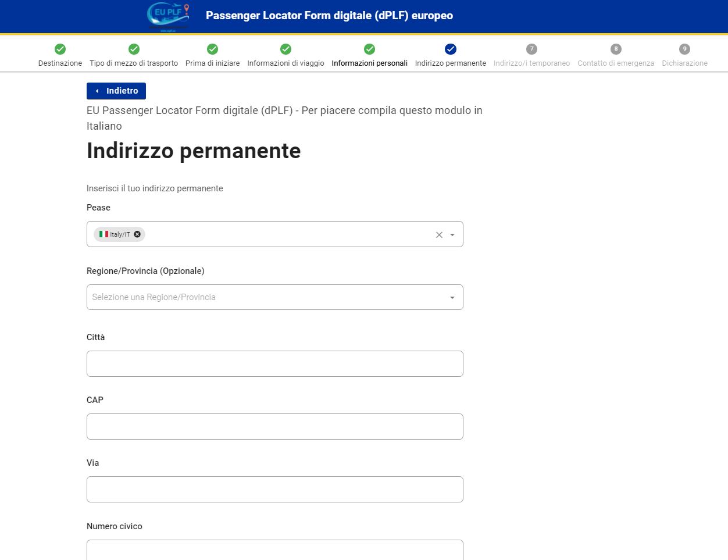
Task: Open the Contatto di emergenza step label
Action: [616, 63]
